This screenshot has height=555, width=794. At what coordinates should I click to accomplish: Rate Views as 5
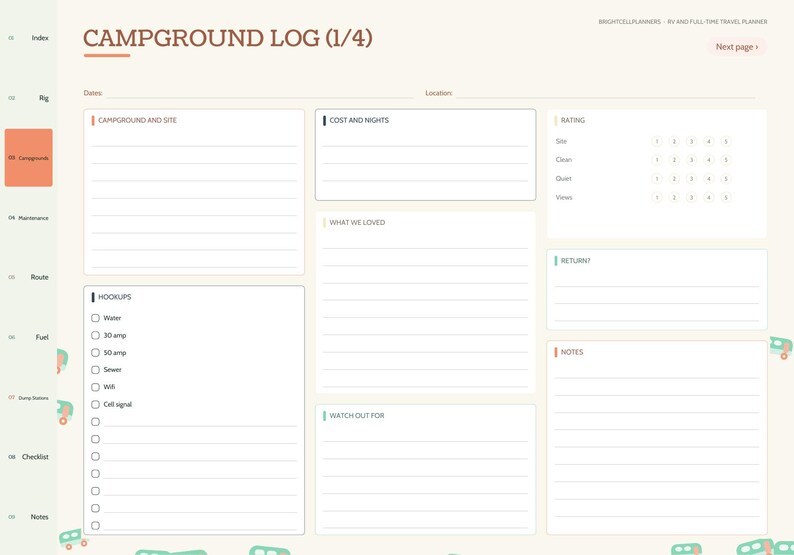point(726,197)
